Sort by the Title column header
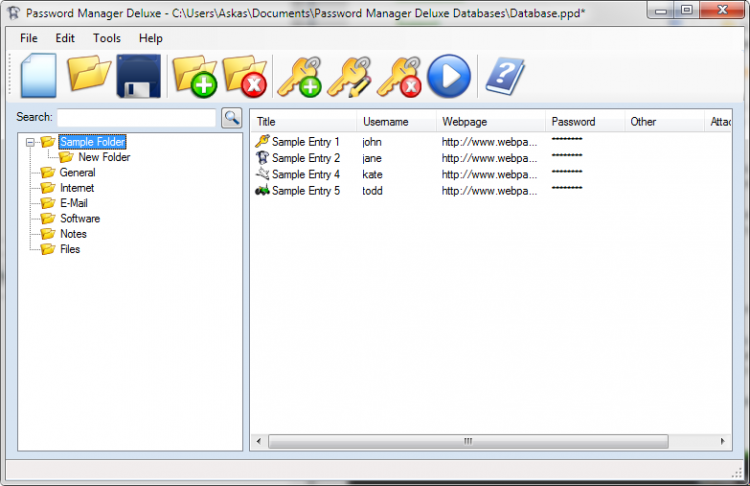Screen dimensions: 750x486 pos(304,122)
